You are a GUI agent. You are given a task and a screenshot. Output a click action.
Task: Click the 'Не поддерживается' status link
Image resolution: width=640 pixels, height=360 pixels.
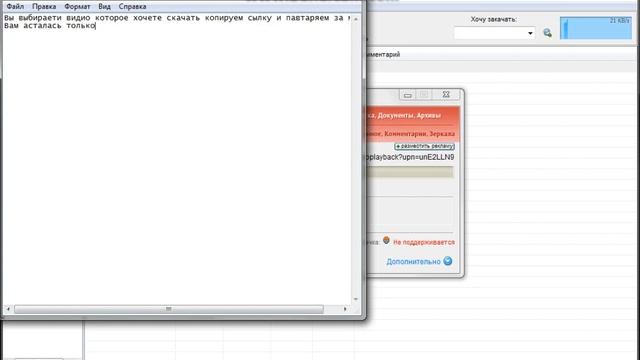[x=424, y=242]
